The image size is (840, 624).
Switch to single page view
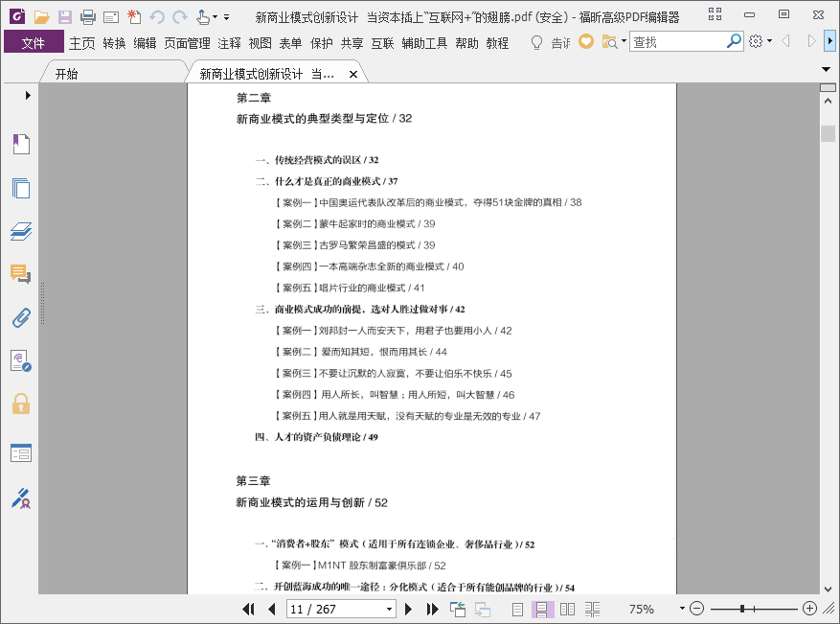517,609
